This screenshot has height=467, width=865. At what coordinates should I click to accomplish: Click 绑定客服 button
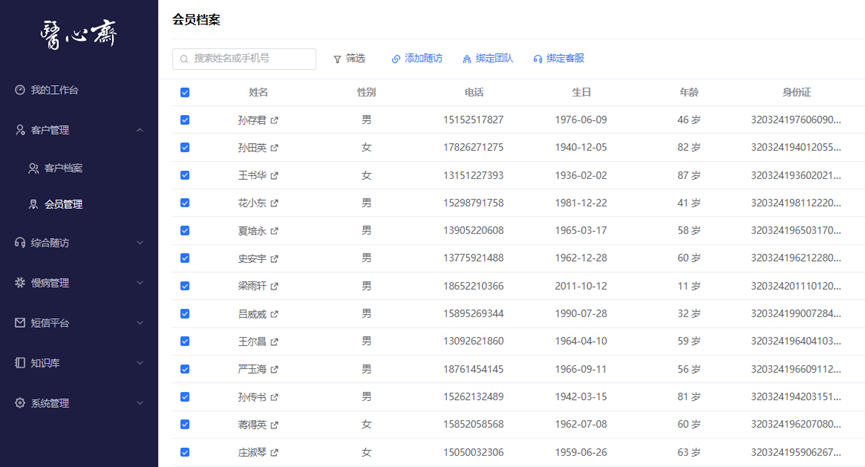point(559,58)
